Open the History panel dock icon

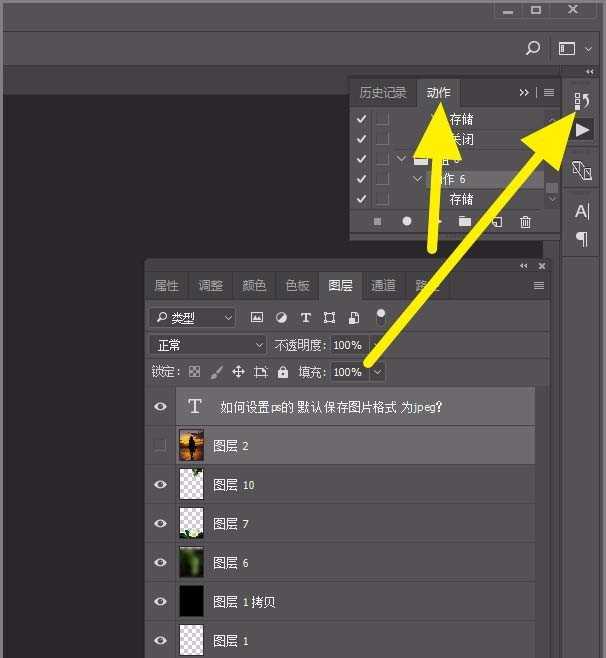coord(582,101)
